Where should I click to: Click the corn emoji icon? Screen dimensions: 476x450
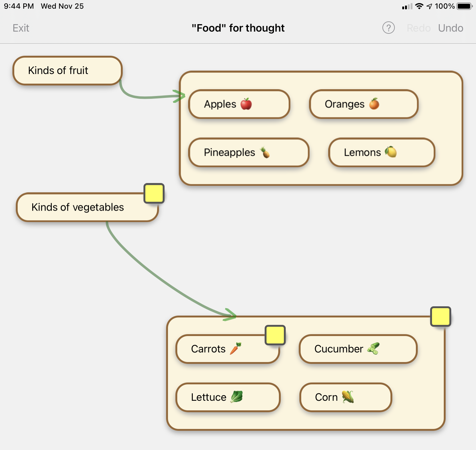pos(348,397)
